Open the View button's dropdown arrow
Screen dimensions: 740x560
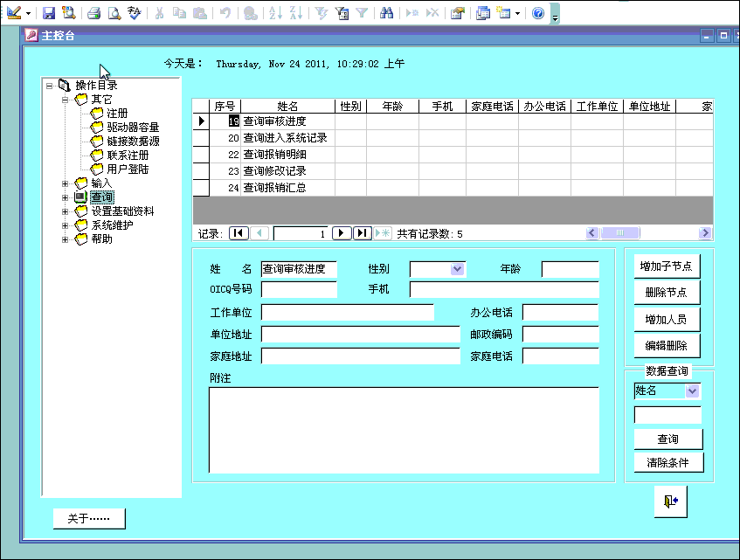pos(28,13)
